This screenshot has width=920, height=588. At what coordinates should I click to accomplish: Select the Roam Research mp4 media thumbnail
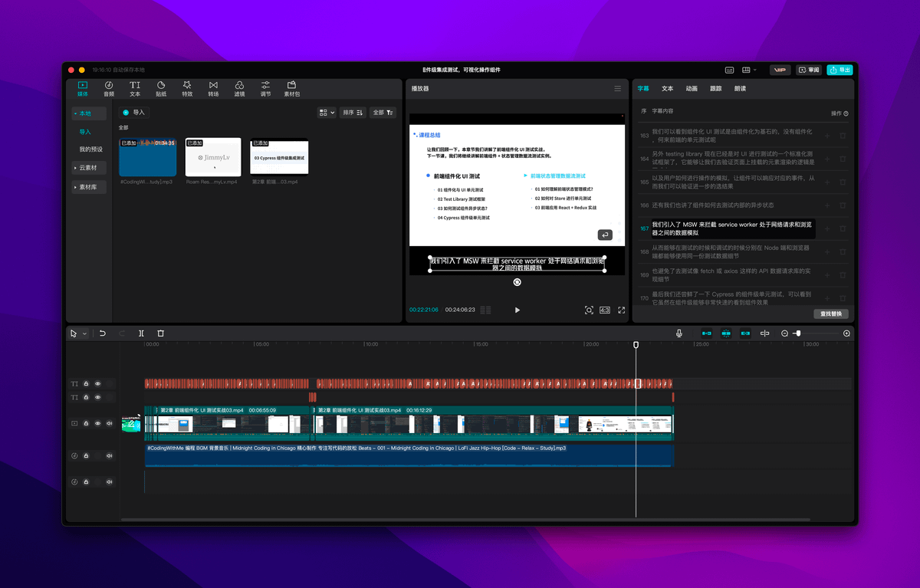213,158
